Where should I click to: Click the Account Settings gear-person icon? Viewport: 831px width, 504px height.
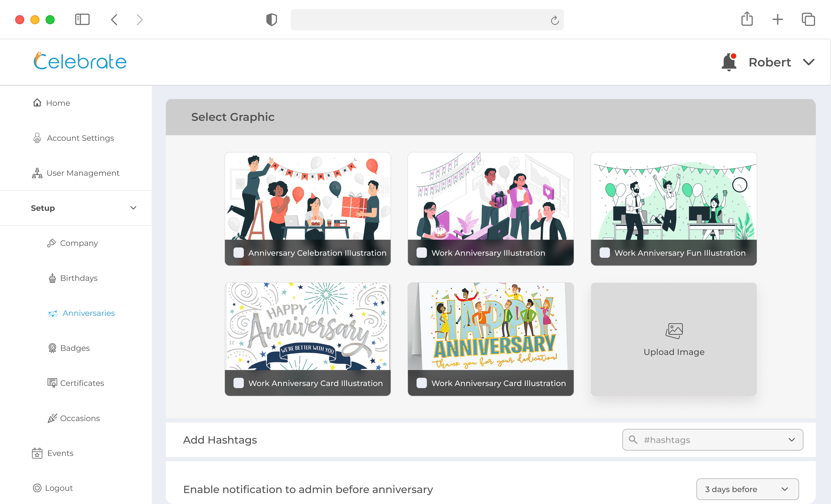[37, 138]
